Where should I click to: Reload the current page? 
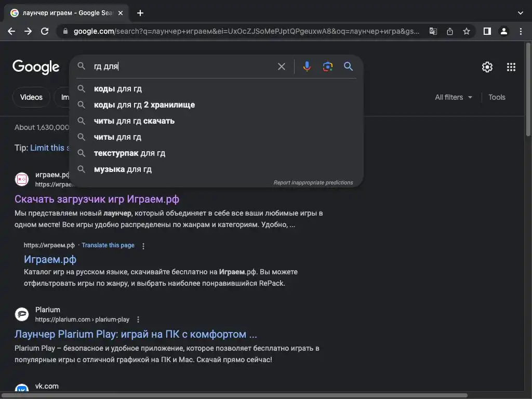point(45,31)
